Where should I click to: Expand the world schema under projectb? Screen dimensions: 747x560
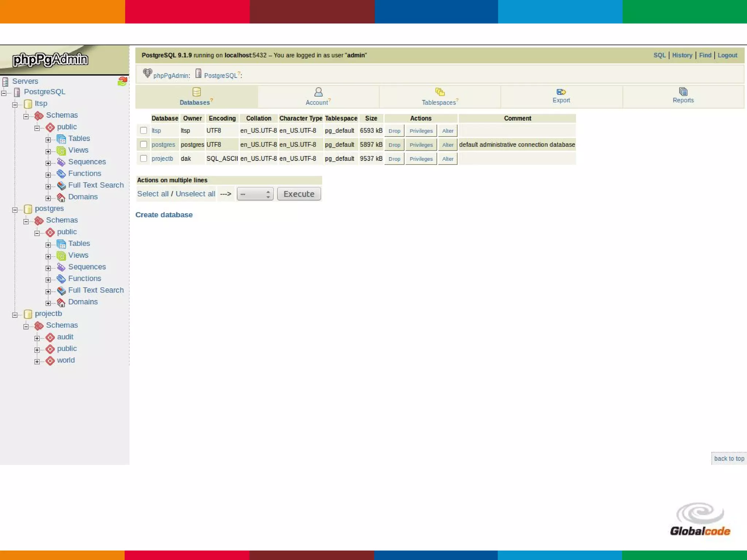[37, 362]
